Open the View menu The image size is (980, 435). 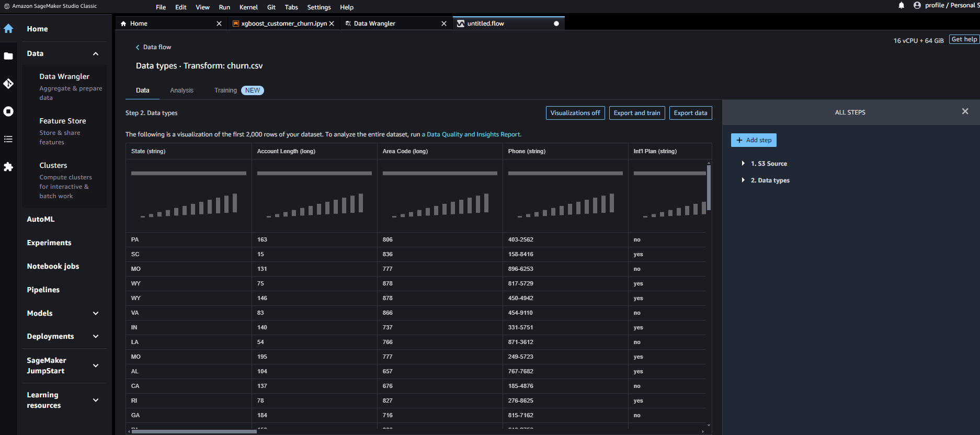(x=202, y=7)
